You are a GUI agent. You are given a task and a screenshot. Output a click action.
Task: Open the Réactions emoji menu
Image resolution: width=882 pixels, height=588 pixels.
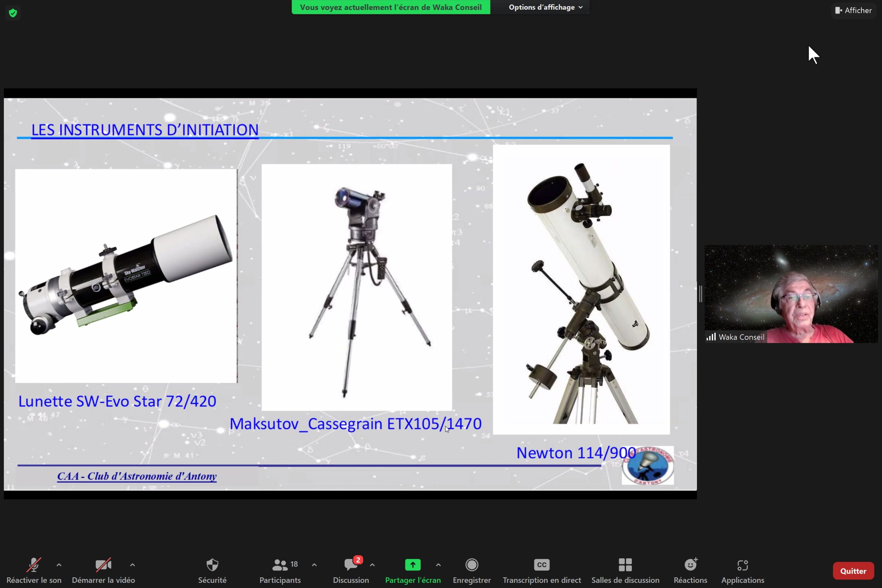coord(690,570)
